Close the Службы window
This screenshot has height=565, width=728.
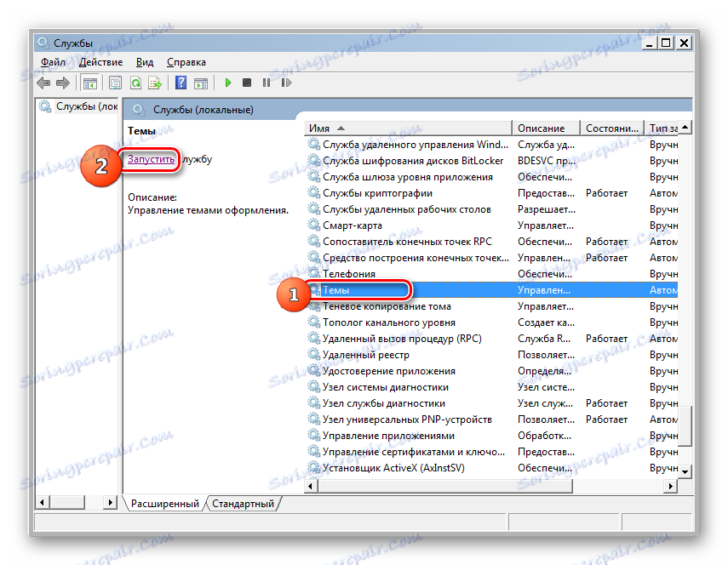click(x=684, y=43)
